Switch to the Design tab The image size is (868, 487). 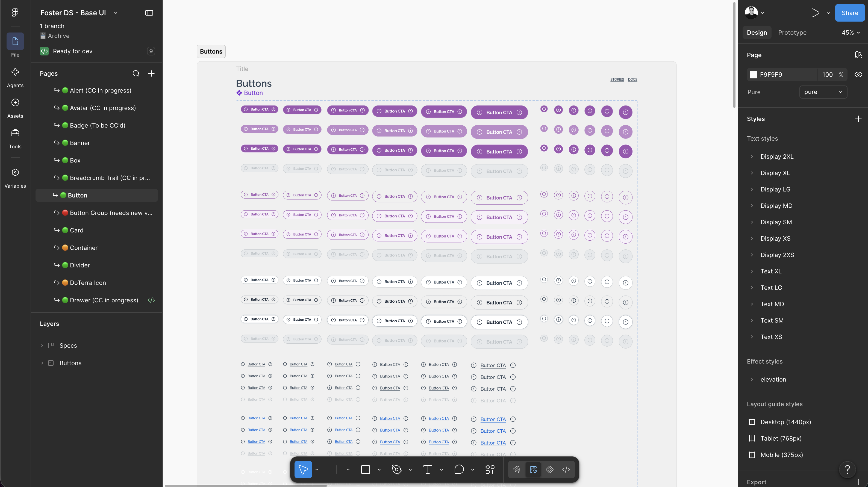[x=757, y=32]
